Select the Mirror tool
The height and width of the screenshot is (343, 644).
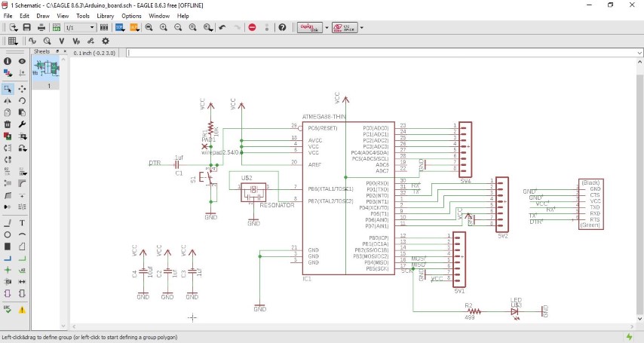click(8, 101)
